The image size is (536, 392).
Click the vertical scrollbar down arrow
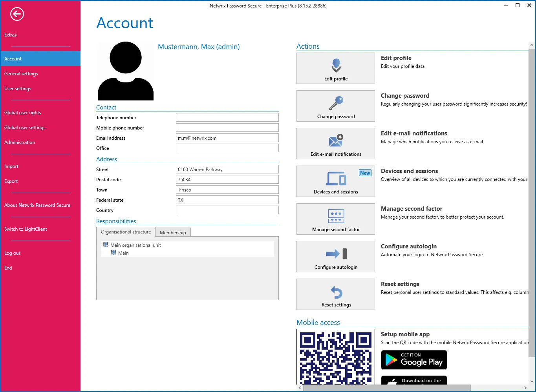click(x=532, y=381)
